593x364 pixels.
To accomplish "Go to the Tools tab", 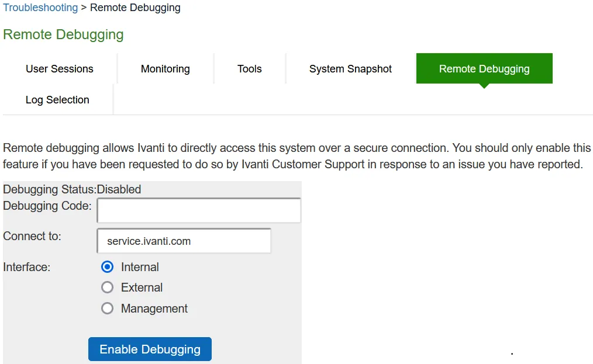I will [250, 69].
